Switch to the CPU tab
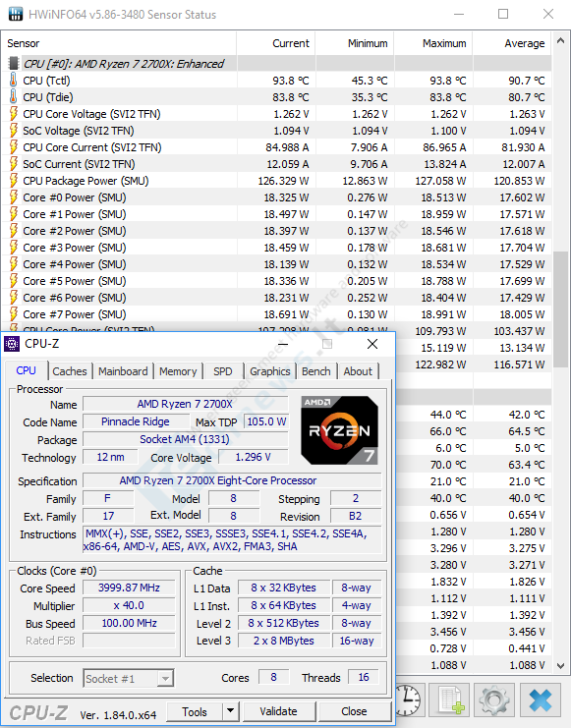The width and height of the screenshot is (571, 728). (26, 370)
